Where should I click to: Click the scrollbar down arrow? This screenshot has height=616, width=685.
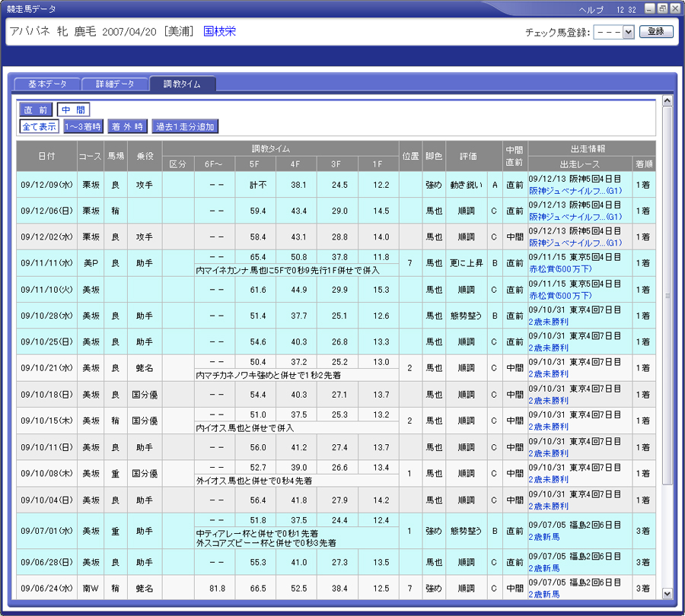[x=667, y=593]
